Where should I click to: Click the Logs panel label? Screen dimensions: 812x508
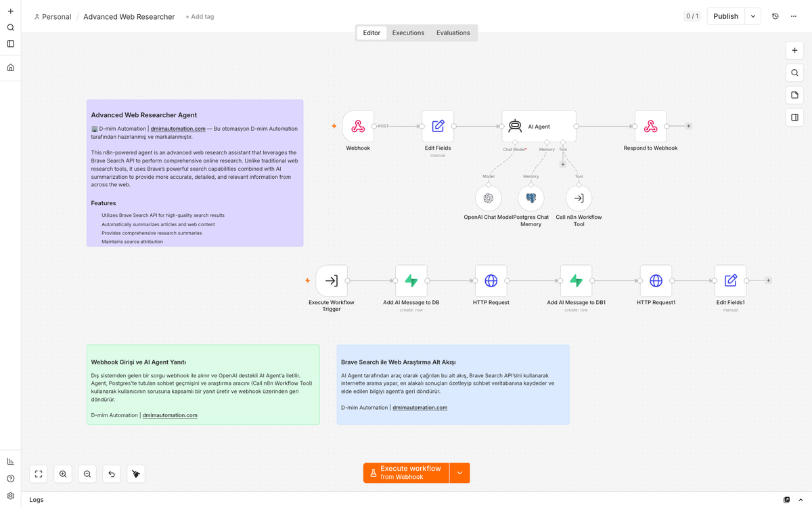pyautogui.click(x=37, y=500)
